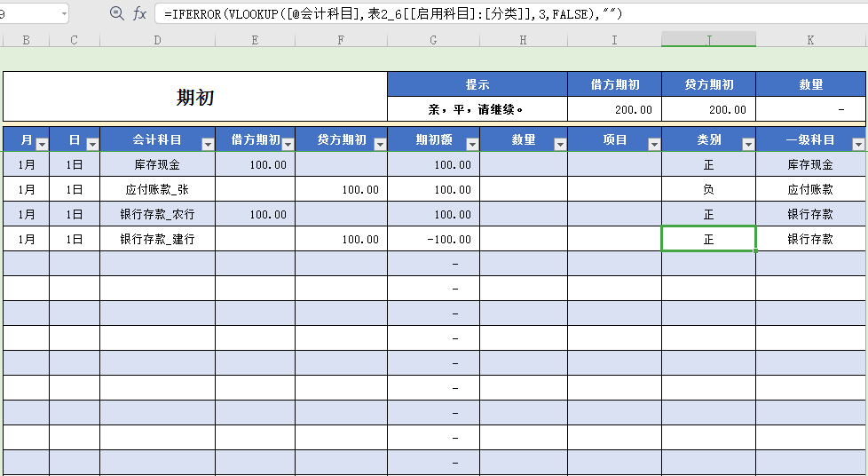Select the 负 cell in 类别 column
Viewport: 868px width, 476px height.
708,189
